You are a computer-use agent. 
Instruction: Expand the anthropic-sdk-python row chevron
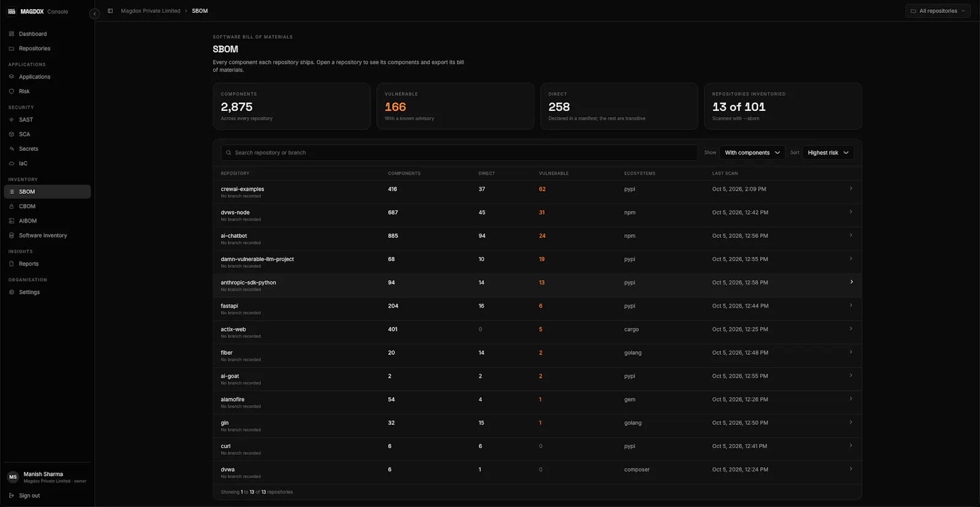851,282
